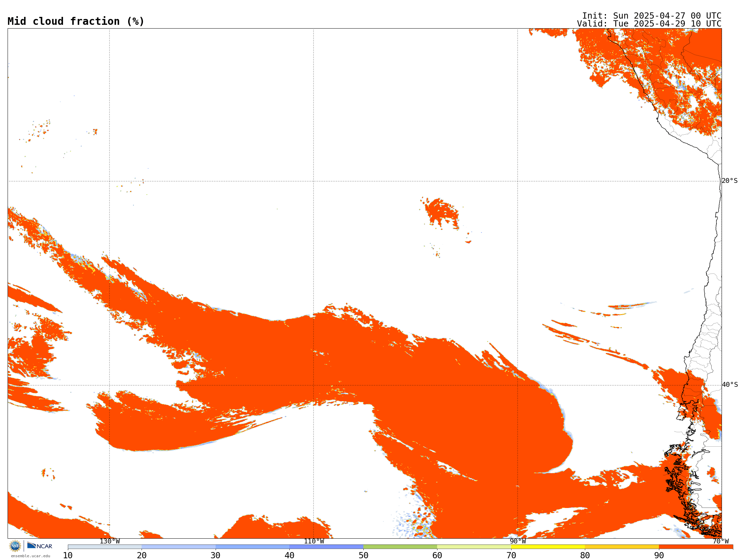Screen dimensions: 744x560
Task: Click the colorbar tick label 70
Action: (511, 556)
